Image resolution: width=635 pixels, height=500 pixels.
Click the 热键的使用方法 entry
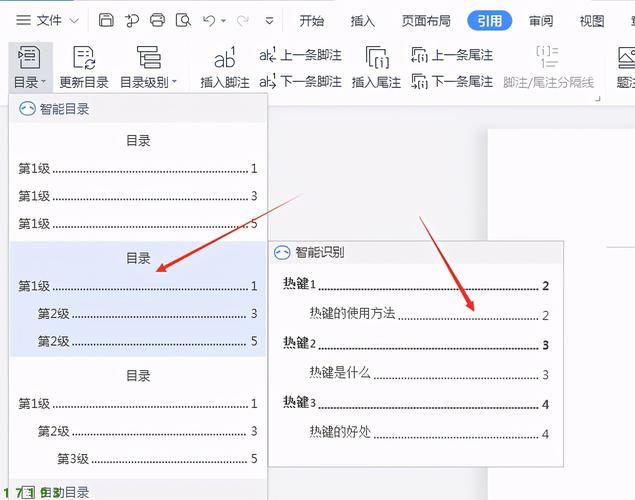429,314
